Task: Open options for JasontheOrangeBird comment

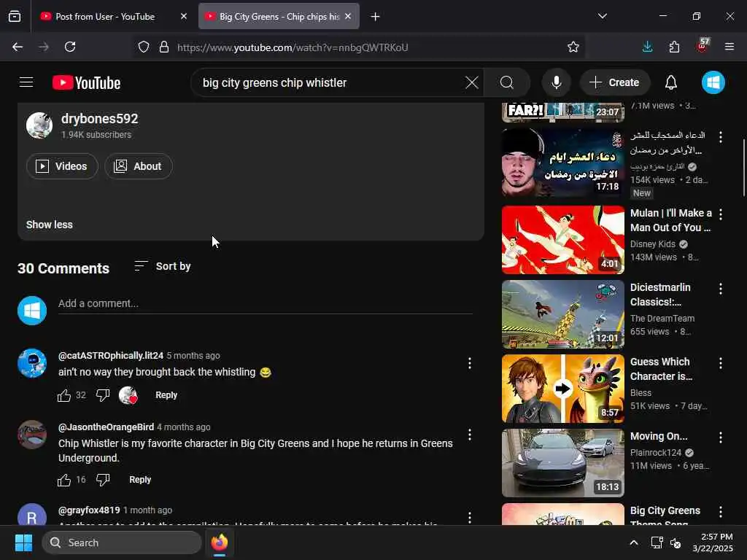Action: coord(470,435)
